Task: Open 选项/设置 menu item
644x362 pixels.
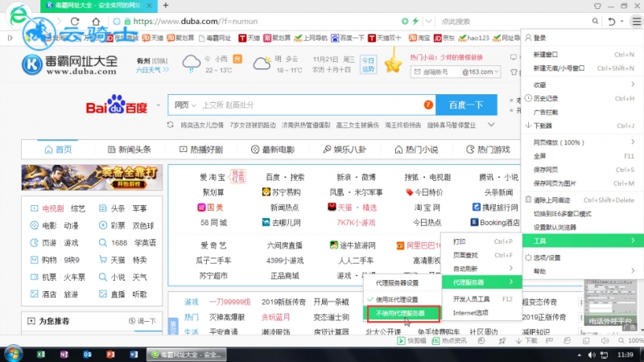Action: tap(583, 257)
